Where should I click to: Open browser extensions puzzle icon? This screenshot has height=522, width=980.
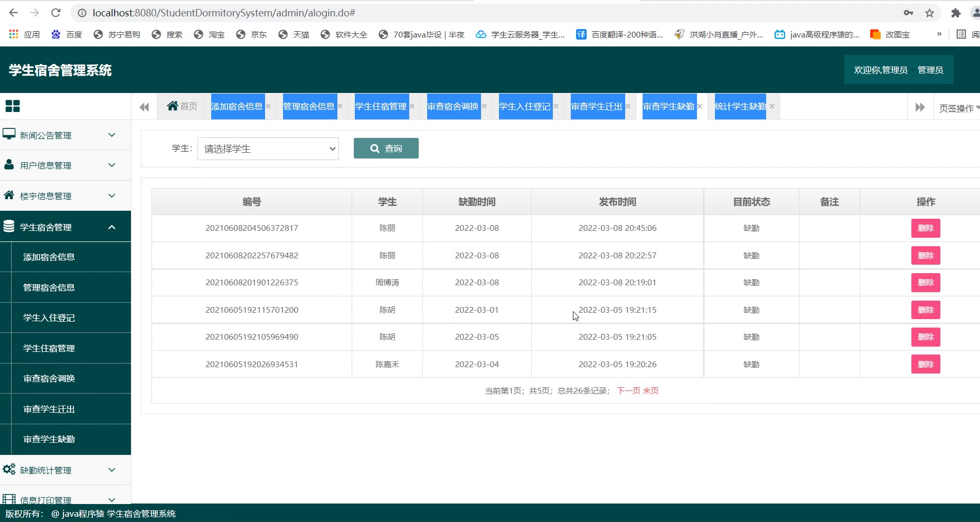[956, 13]
